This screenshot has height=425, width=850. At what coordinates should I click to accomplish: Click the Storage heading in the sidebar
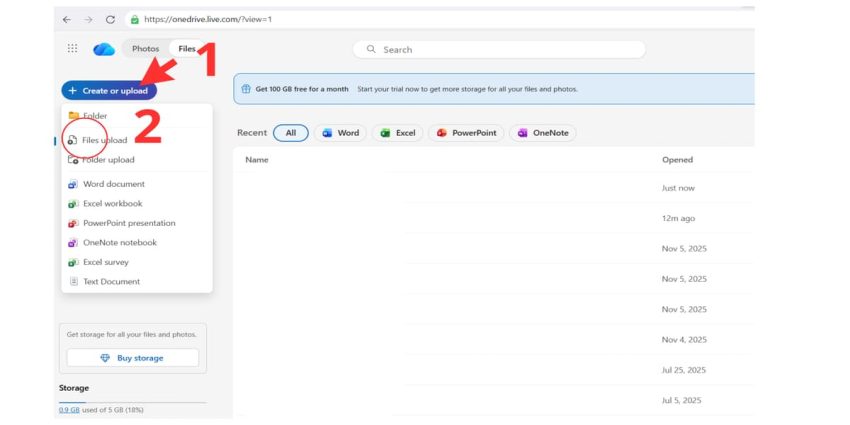tap(74, 388)
